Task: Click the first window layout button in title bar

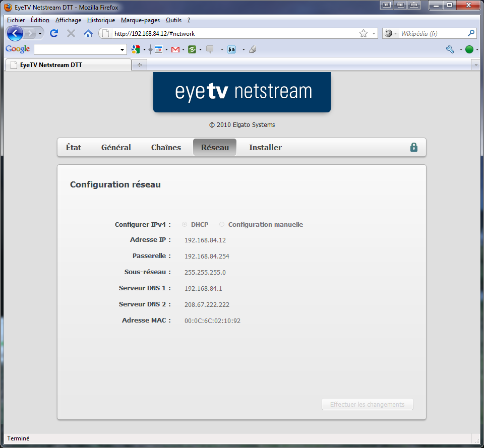Action: click(387, 5)
